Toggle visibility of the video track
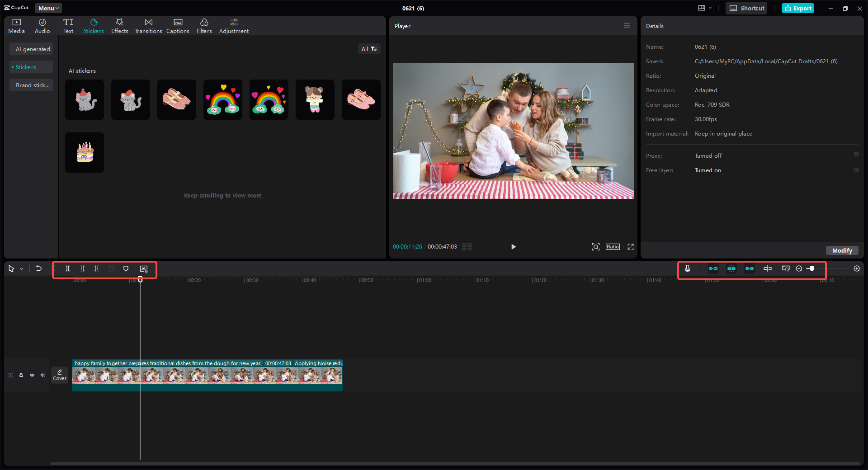This screenshot has height=470, width=868. click(32, 375)
